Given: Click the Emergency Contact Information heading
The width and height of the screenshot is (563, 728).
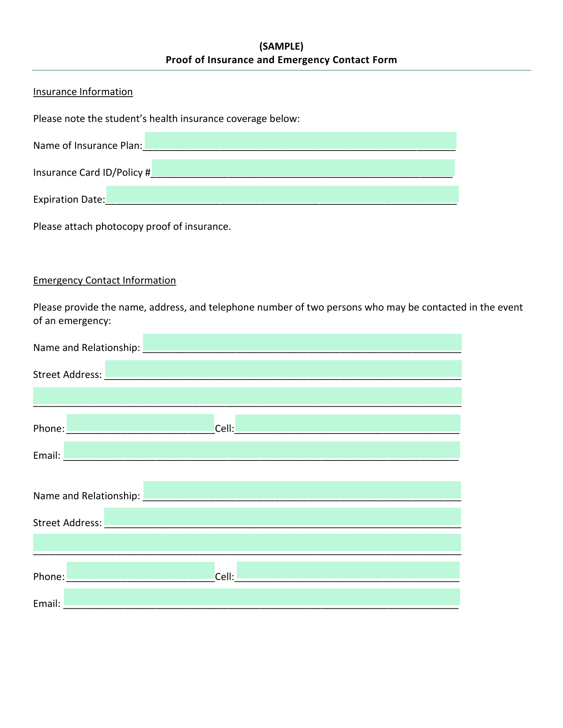Looking at the screenshot, I should coord(105,280).
